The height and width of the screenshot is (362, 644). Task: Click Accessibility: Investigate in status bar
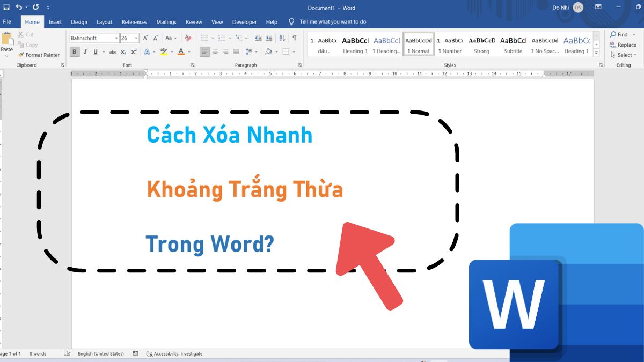(x=174, y=354)
